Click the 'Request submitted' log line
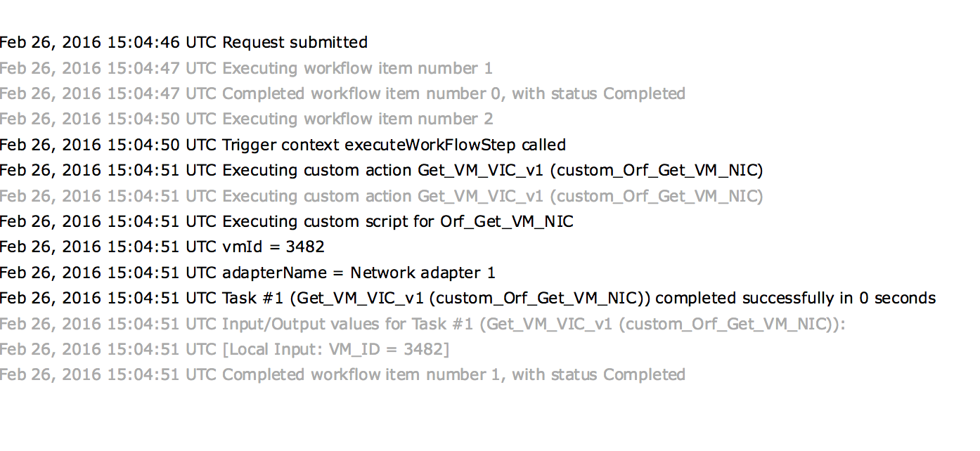This screenshot has height=451, width=980. [183, 43]
